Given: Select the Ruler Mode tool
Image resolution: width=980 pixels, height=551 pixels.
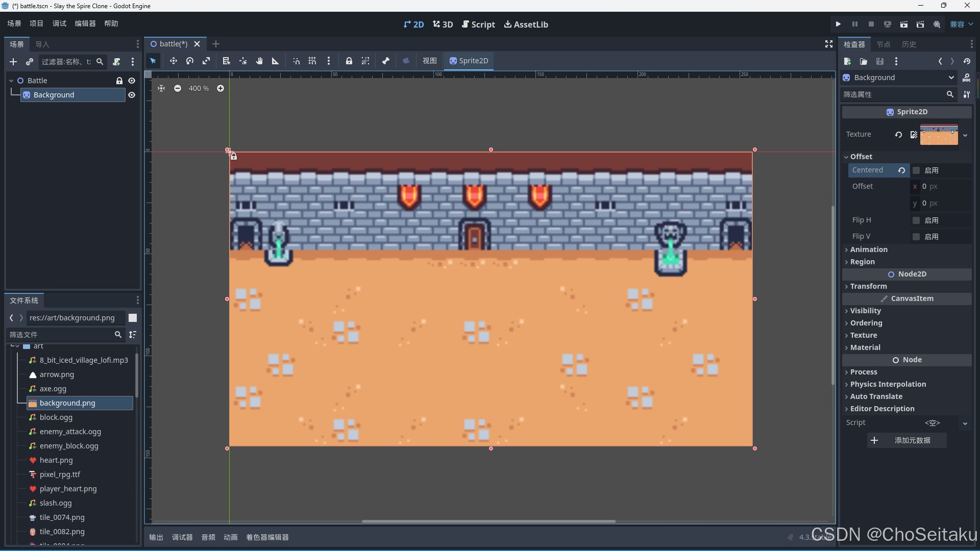Looking at the screenshot, I should tap(276, 61).
